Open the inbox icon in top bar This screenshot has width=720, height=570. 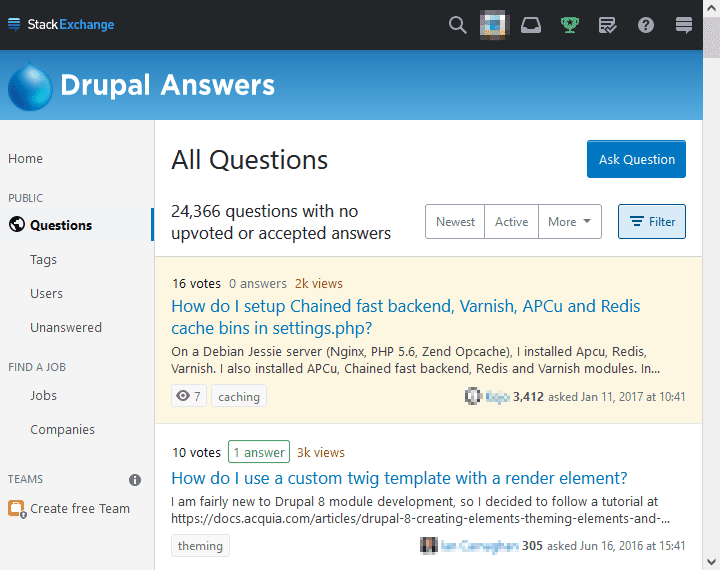(x=531, y=25)
